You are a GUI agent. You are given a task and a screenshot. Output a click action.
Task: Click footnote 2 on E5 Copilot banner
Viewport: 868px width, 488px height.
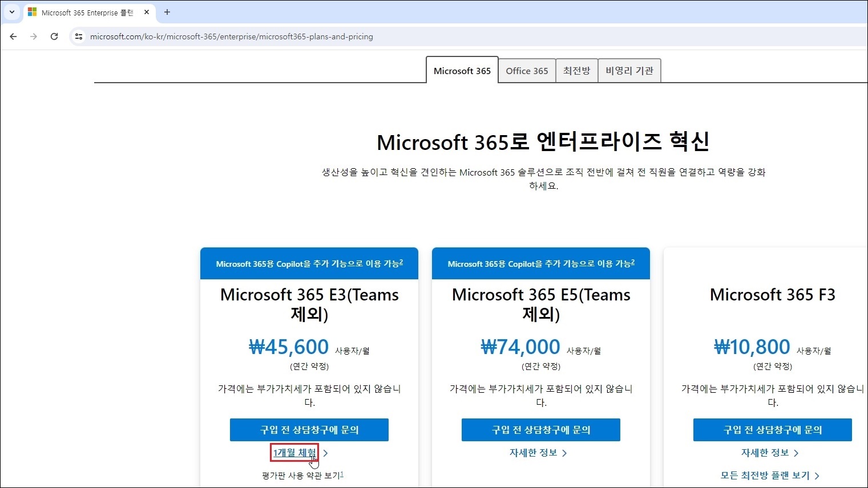point(633,262)
